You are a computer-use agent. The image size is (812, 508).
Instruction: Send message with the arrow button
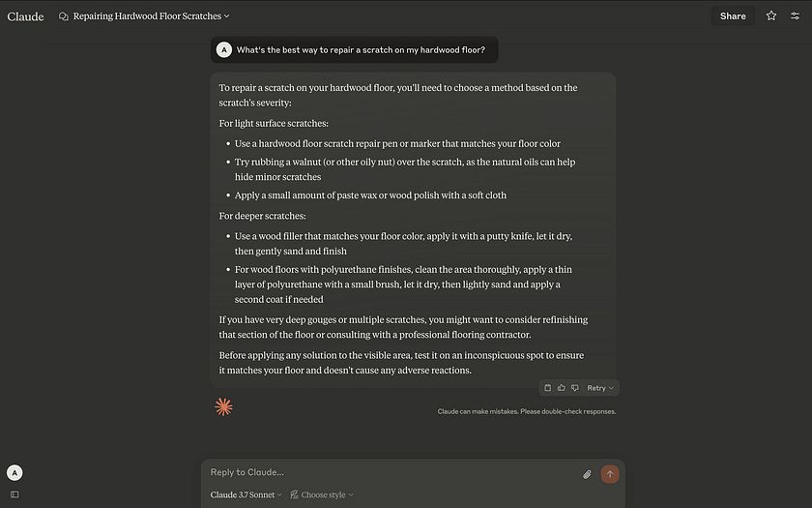point(610,474)
